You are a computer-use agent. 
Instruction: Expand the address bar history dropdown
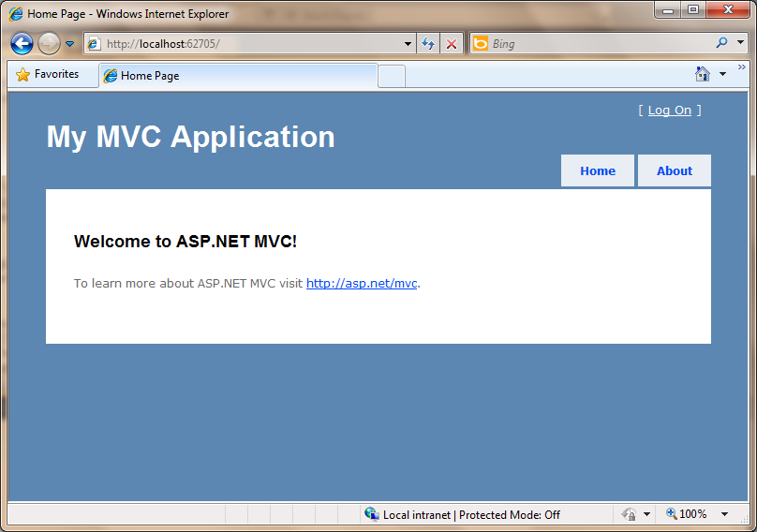[x=408, y=44]
